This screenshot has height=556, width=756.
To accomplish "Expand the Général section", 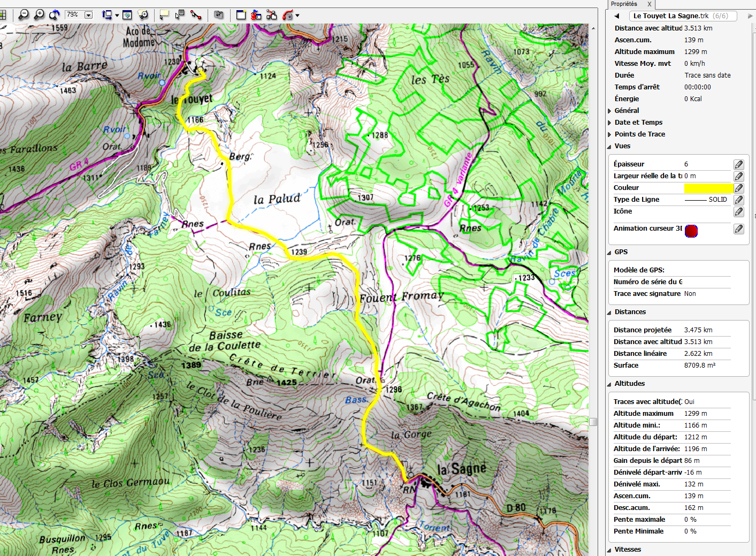I will point(627,111).
